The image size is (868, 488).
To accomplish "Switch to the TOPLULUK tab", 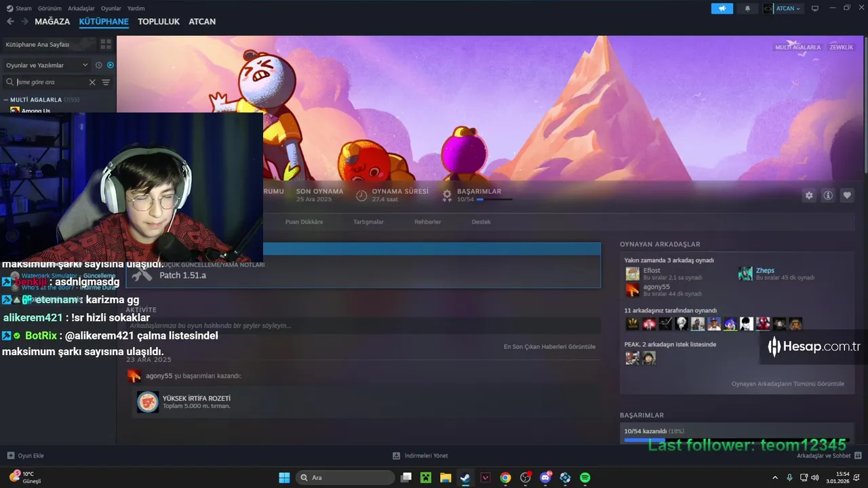I will (159, 22).
